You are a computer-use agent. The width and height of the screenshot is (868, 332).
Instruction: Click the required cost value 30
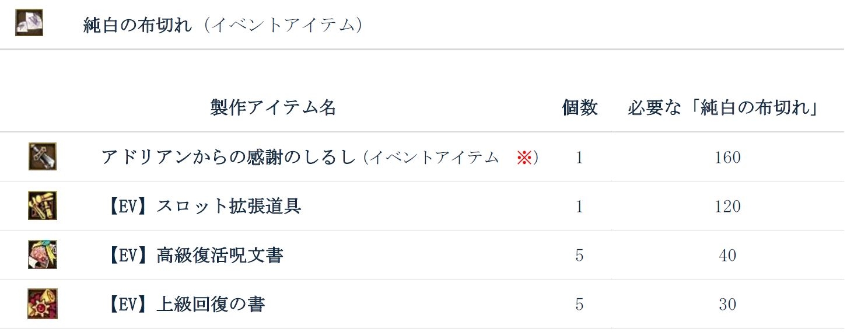[727, 305]
